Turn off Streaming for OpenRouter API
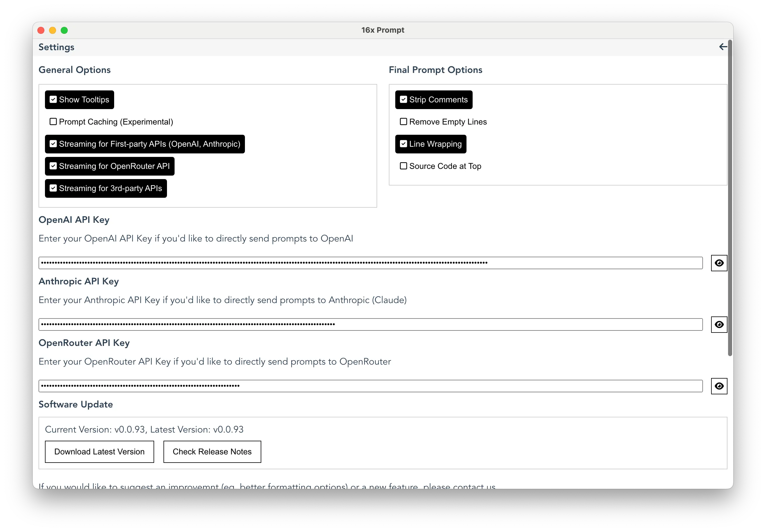Screen dimensions: 766x532 [x=53, y=166]
